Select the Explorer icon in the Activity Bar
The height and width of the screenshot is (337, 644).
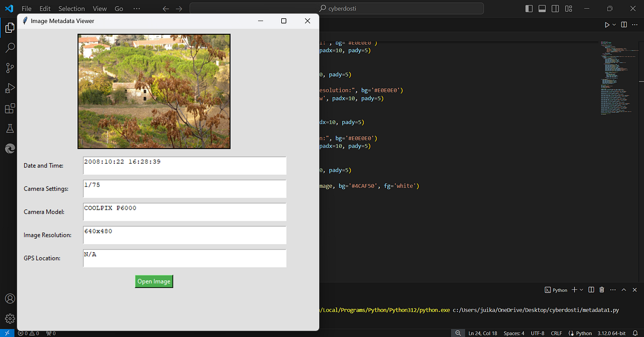[9, 28]
